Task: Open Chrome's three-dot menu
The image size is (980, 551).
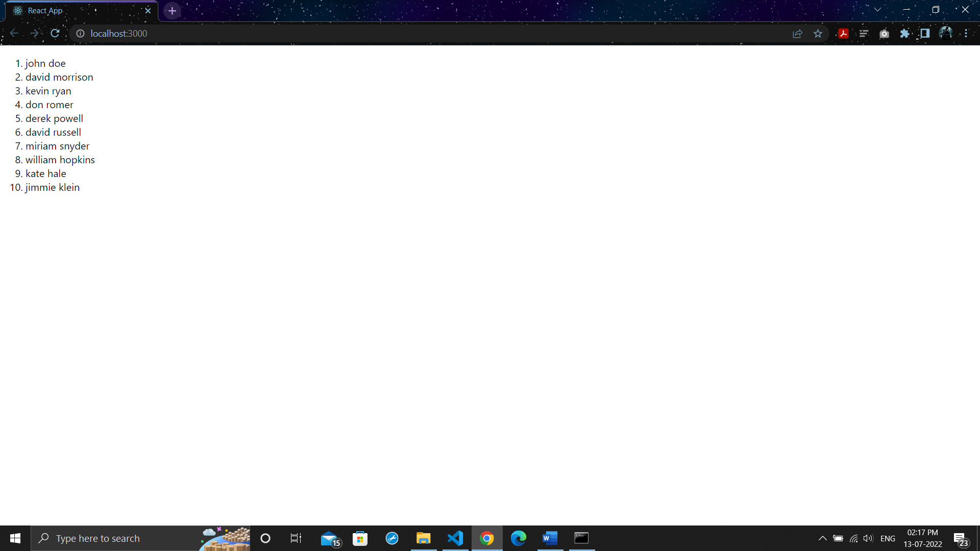Action: [x=966, y=34]
